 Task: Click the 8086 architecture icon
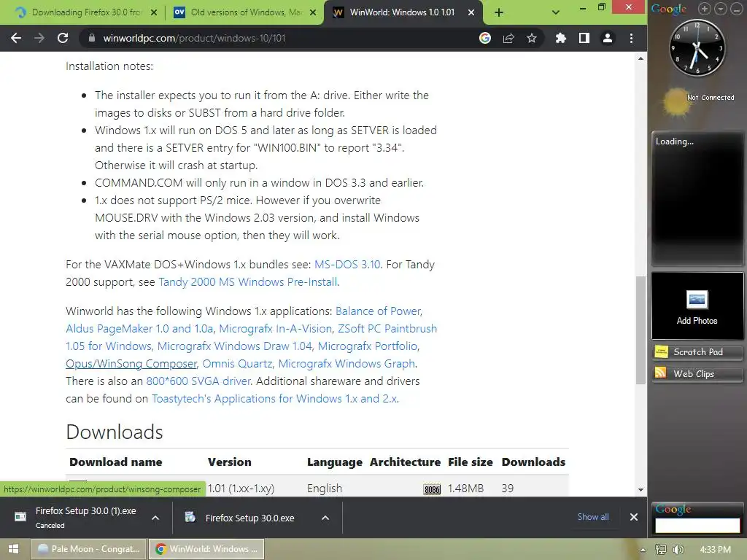432,489
